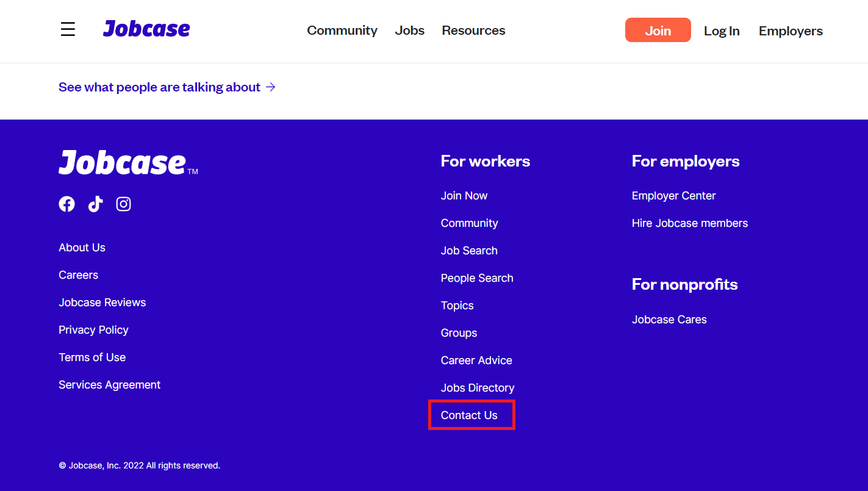The image size is (868, 491).
Task: Open the Career Advice section
Action: point(476,360)
